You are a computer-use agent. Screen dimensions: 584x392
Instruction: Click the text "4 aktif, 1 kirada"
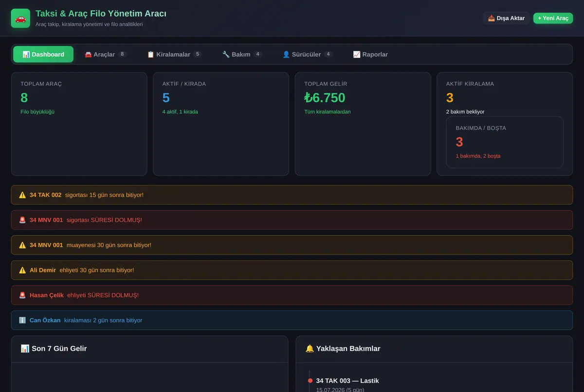coord(180,112)
